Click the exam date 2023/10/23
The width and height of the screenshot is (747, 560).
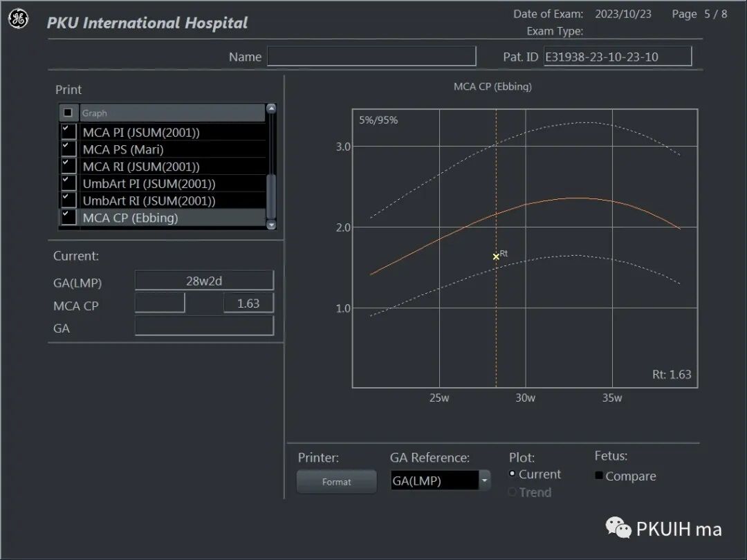[623, 14]
